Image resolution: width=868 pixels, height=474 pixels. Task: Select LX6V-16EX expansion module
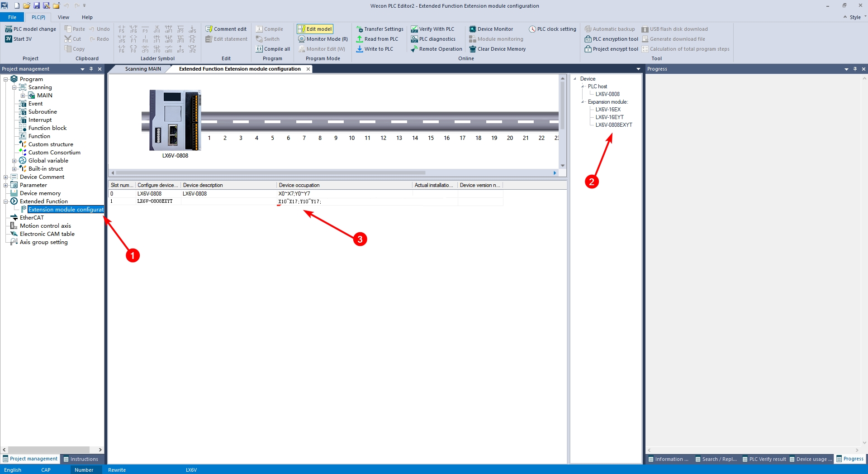(608, 110)
